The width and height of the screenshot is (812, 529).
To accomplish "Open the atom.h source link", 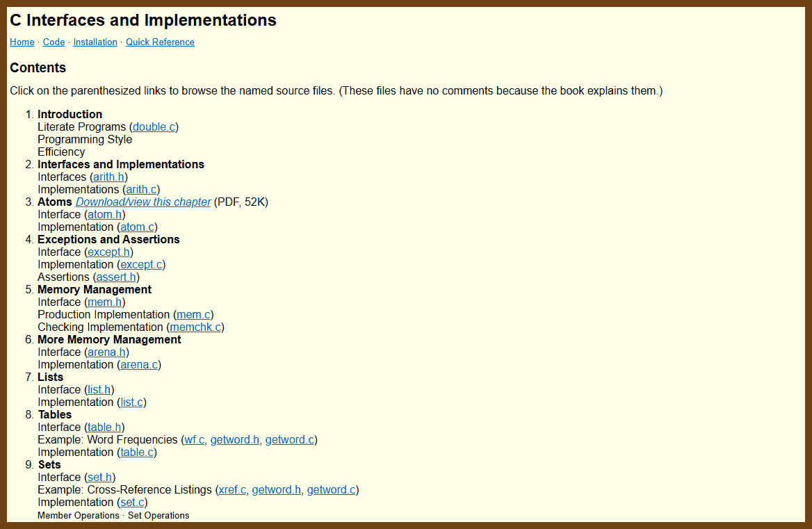I will point(104,215).
